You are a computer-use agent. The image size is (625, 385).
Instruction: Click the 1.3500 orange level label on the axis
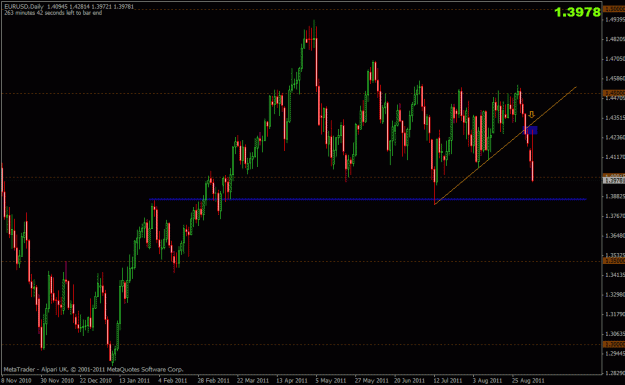(614, 261)
